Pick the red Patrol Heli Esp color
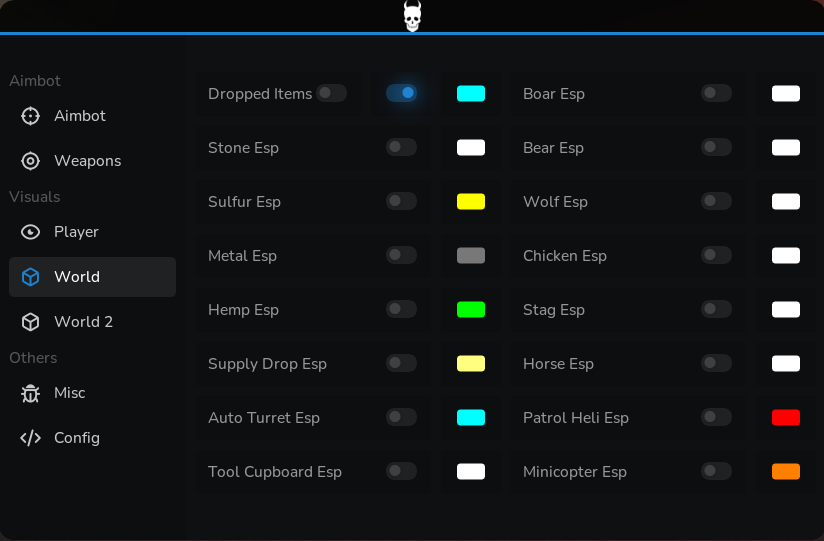The width and height of the screenshot is (824, 541). [786, 417]
